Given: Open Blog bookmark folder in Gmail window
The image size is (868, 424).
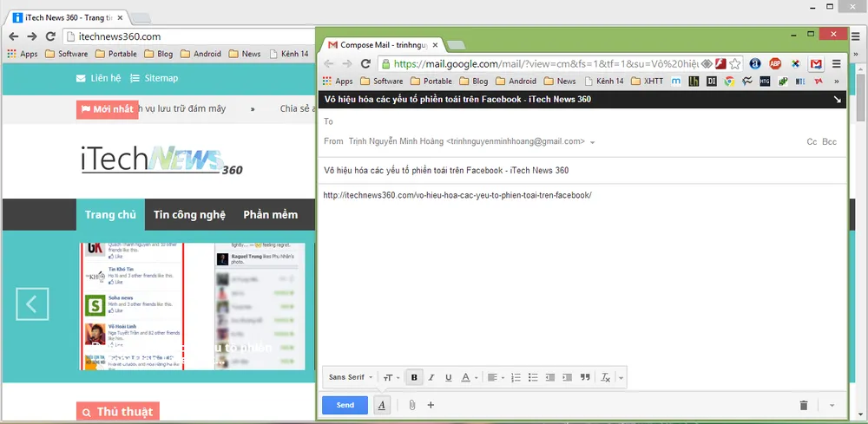Looking at the screenshot, I should [x=474, y=81].
